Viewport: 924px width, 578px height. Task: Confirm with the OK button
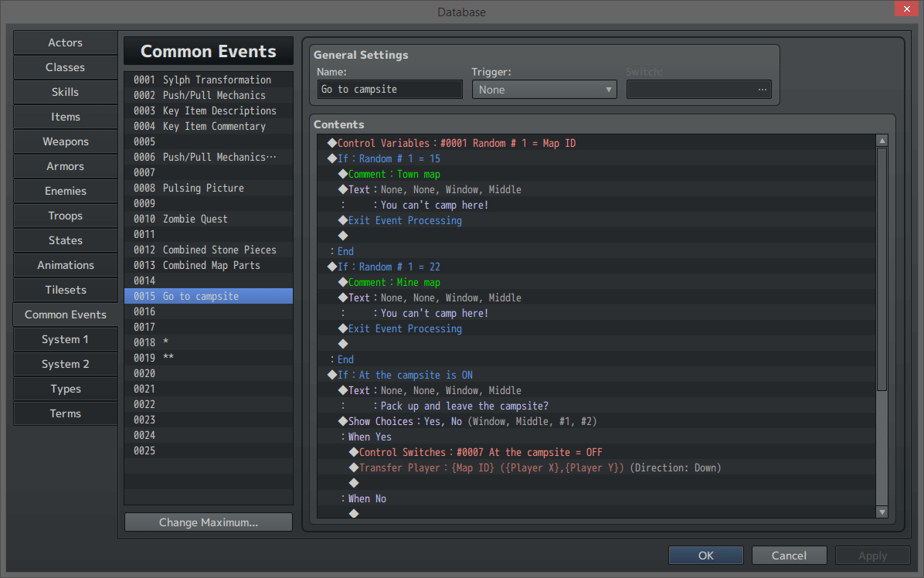(705, 555)
